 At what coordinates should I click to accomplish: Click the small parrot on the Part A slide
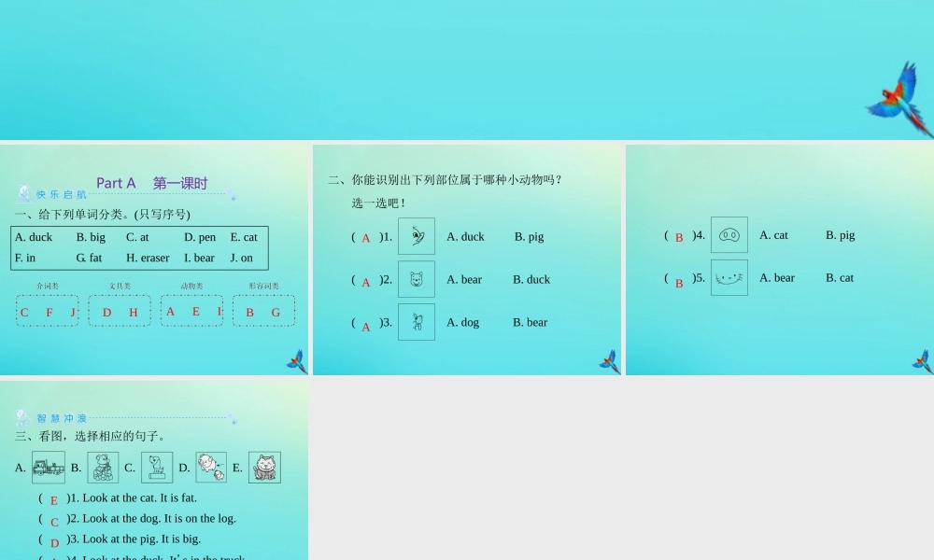[297, 362]
